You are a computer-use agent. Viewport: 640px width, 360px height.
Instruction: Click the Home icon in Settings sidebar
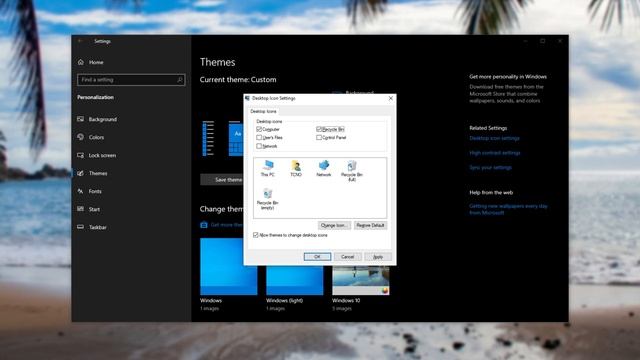coord(80,62)
